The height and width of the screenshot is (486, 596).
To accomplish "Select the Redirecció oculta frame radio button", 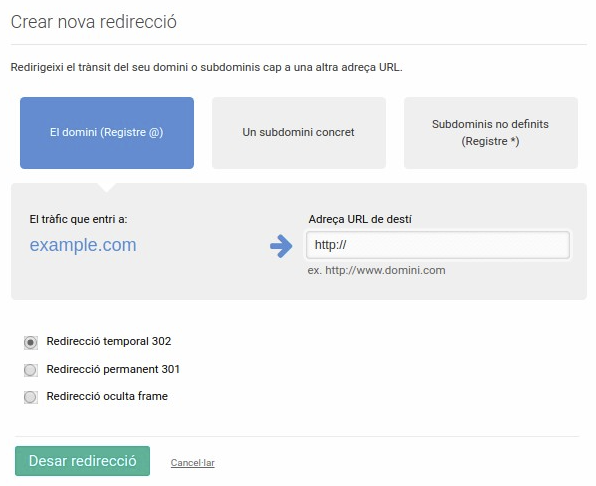I will click(31, 397).
